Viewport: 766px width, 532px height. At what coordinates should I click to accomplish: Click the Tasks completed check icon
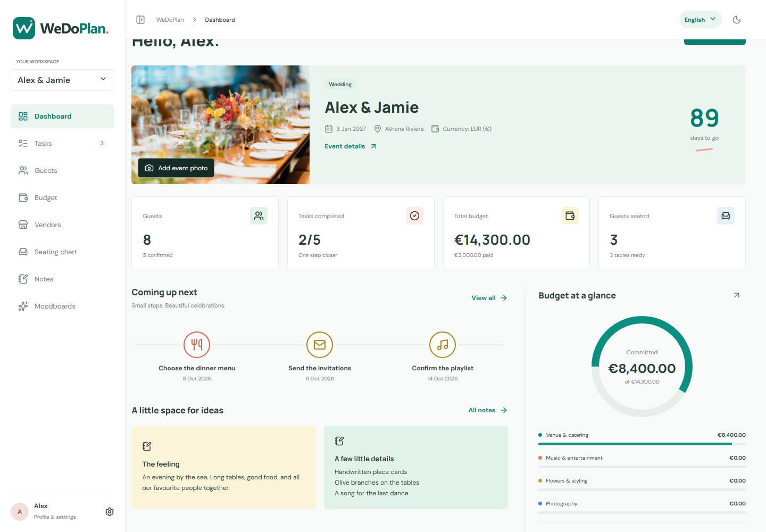414,215
